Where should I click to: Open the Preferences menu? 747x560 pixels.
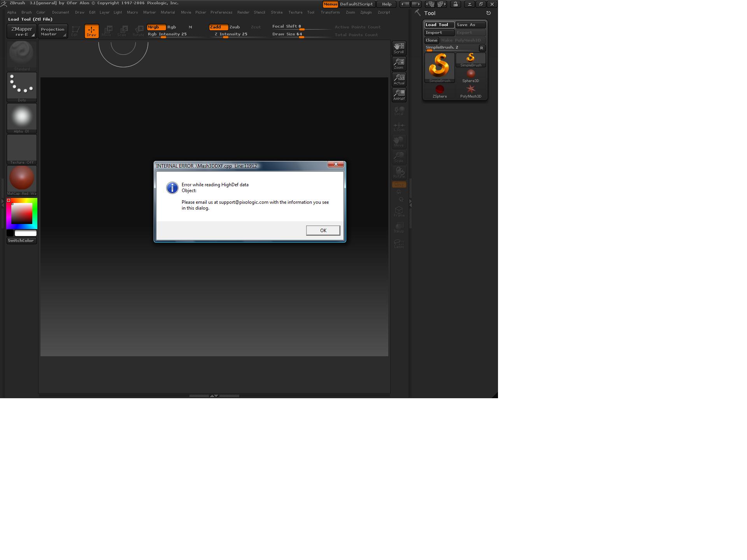(x=221, y=12)
